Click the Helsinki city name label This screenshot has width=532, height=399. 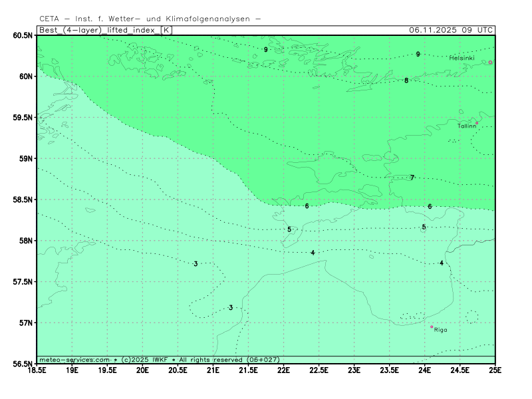point(462,58)
